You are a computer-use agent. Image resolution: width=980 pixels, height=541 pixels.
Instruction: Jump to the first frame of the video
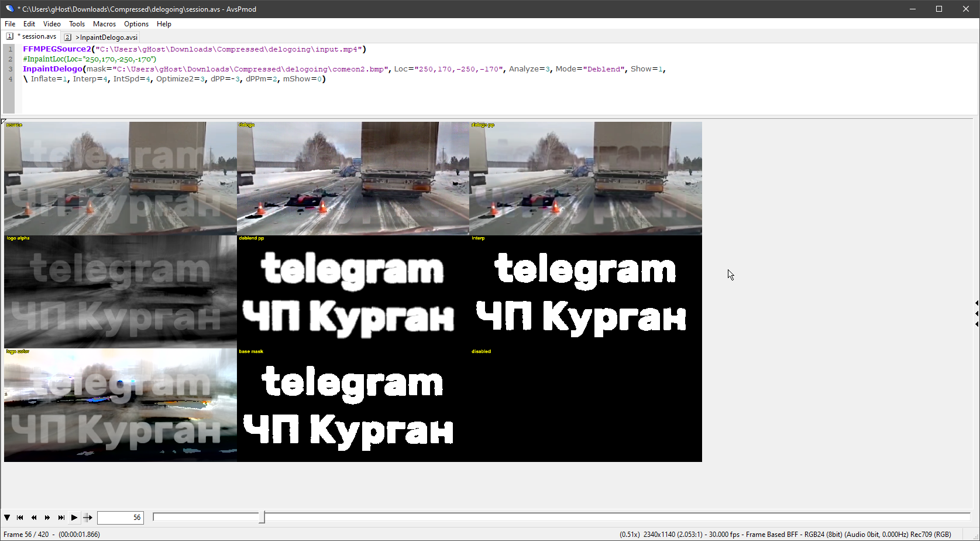point(20,518)
